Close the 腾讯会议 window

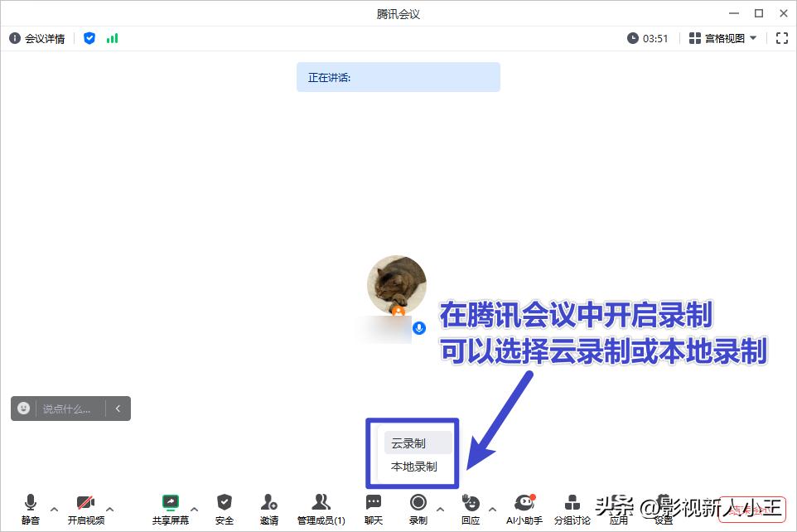coord(783,13)
